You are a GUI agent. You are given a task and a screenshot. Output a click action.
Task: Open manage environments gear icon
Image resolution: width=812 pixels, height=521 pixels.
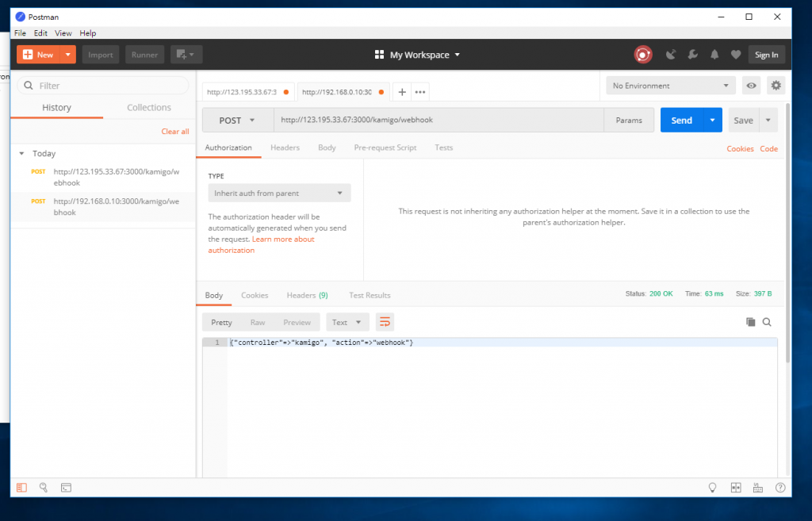(776, 86)
